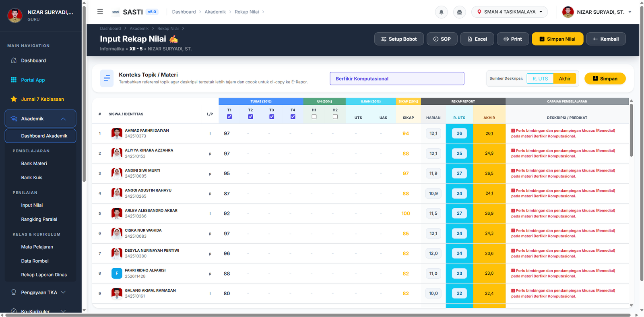Uncheck the T3 column checkbox
644x317 pixels.
pyautogui.click(x=272, y=117)
